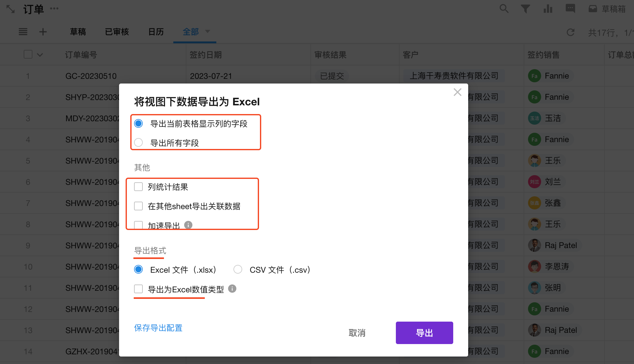
Task: Click info icon beside 导出为Excel数值类型
Action: click(232, 289)
